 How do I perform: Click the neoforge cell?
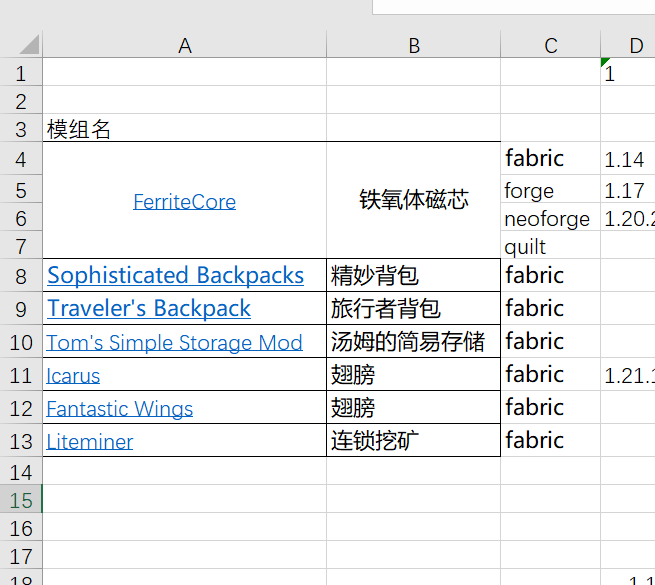[x=547, y=219]
